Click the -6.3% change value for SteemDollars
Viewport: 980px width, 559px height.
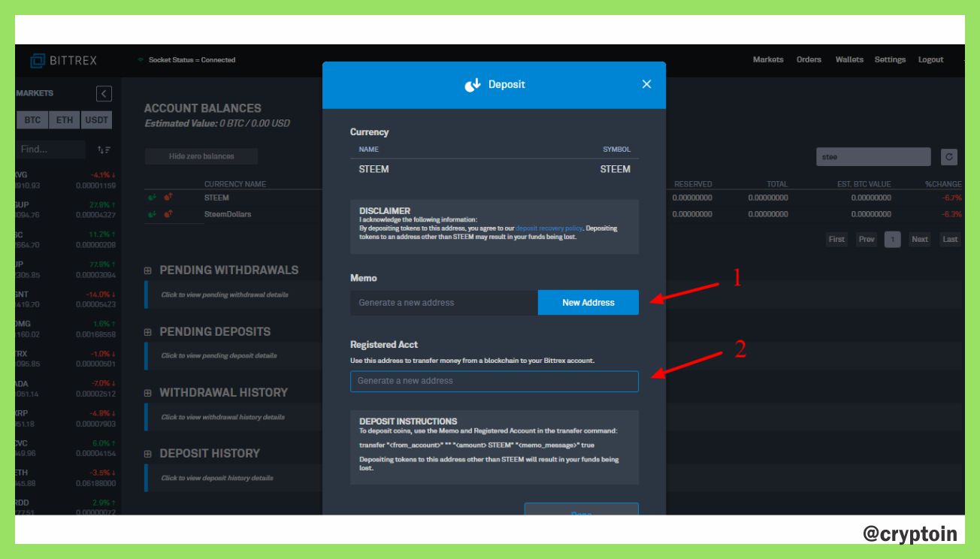pos(952,214)
